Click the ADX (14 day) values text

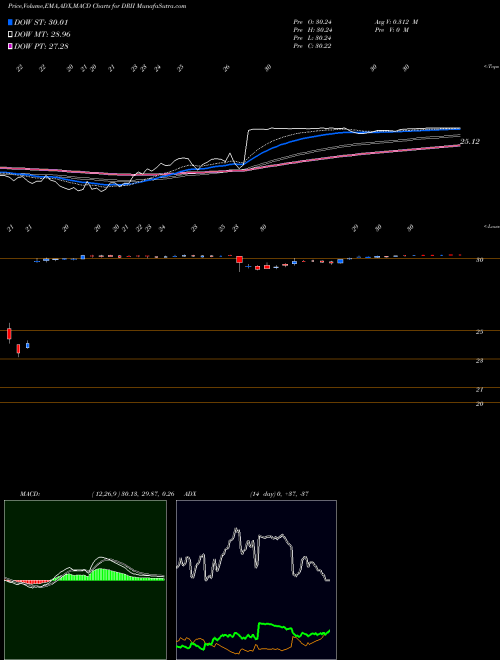coord(279,494)
